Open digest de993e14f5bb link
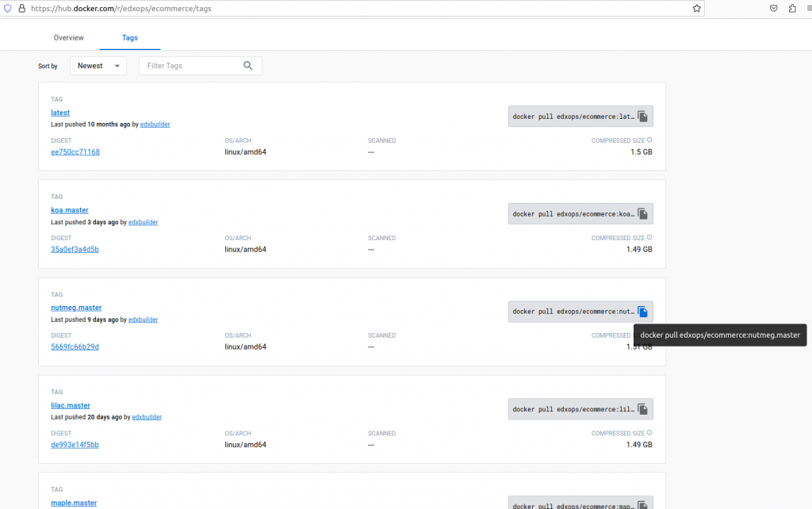812x509 pixels. click(75, 445)
